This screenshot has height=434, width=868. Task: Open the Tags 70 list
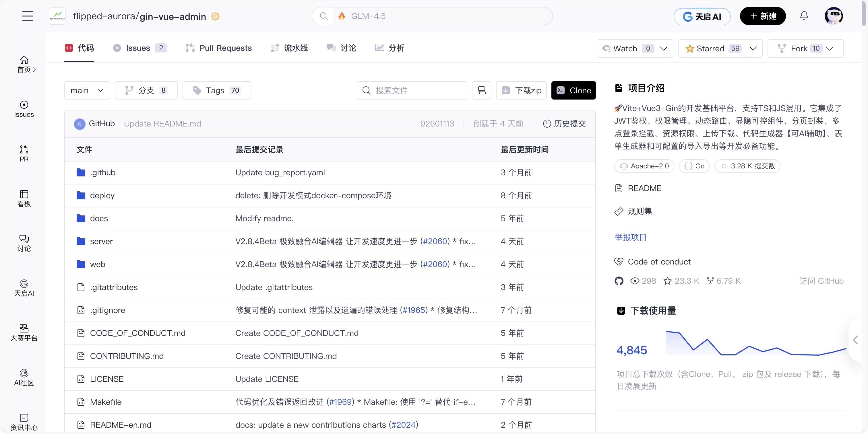217,90
